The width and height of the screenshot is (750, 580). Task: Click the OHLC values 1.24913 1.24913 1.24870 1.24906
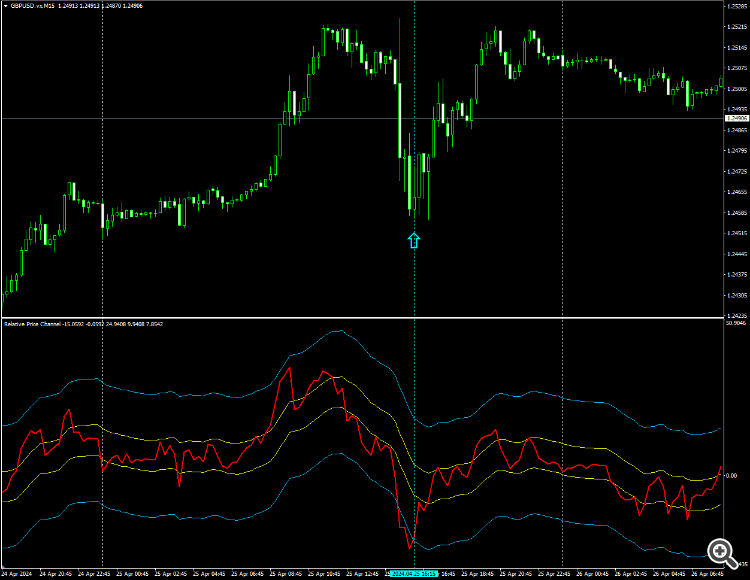pos(100,6)
